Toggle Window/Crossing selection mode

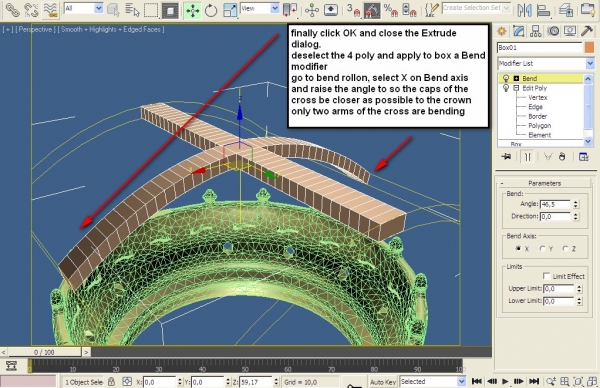170,10
